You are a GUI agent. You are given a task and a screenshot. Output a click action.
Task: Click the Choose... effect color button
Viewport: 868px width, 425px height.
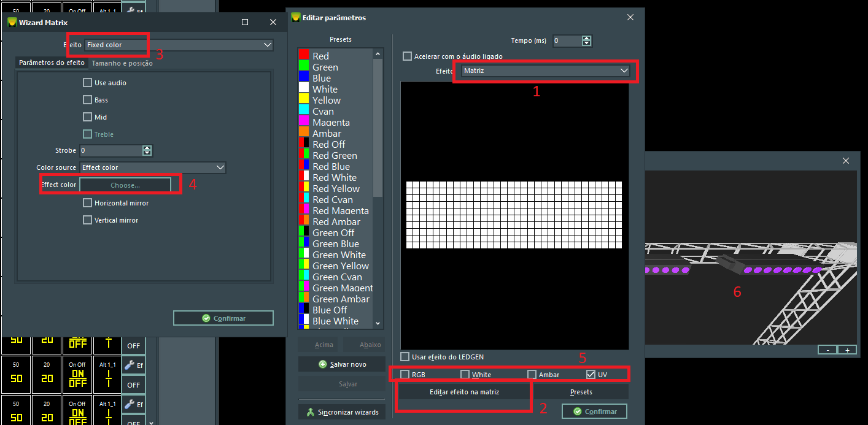[125, 185]
